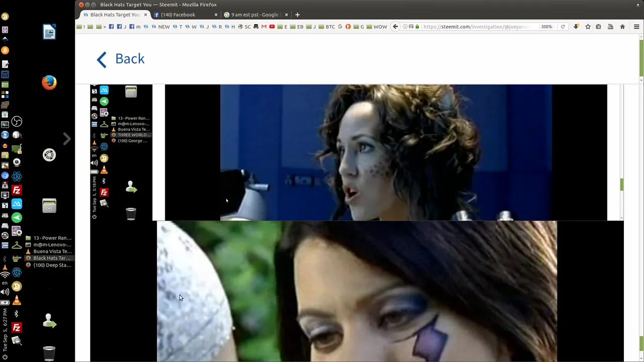Expand the side arrow chevron on desktop
This screenshot has height=362, width=644.
click(x=66, y=139)
